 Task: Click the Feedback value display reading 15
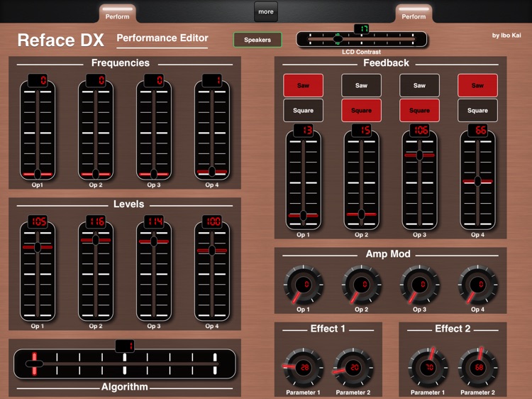[x=361, y=130]
